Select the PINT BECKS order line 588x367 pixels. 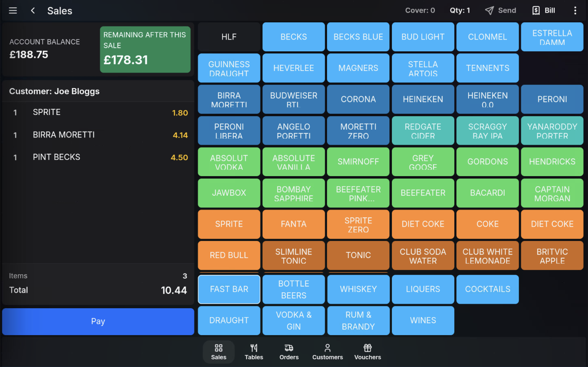[98, 157]
